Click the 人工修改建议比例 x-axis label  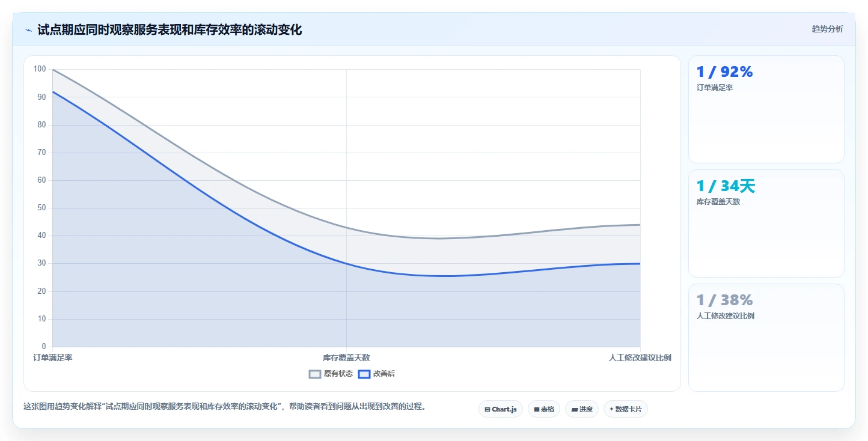click(640, 357)
